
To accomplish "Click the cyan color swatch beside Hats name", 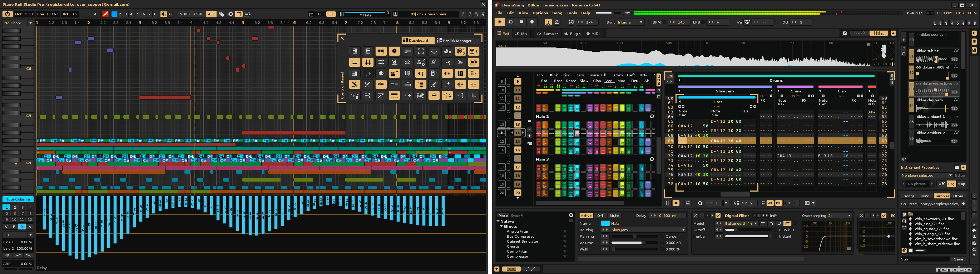I will [x=605, y=224].
